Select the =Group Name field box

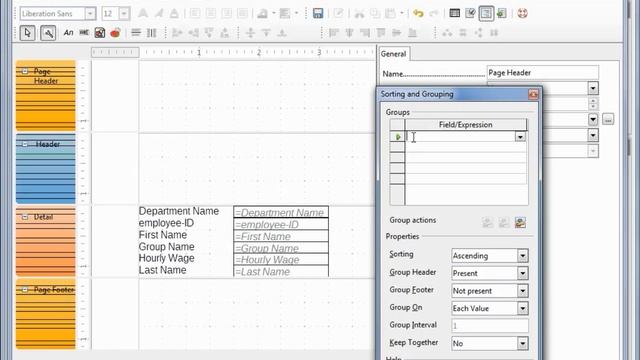coord(281,248)
